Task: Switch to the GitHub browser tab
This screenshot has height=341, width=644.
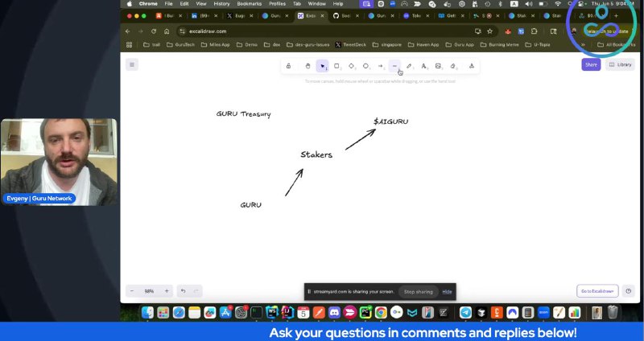Action: coord(347,16)
